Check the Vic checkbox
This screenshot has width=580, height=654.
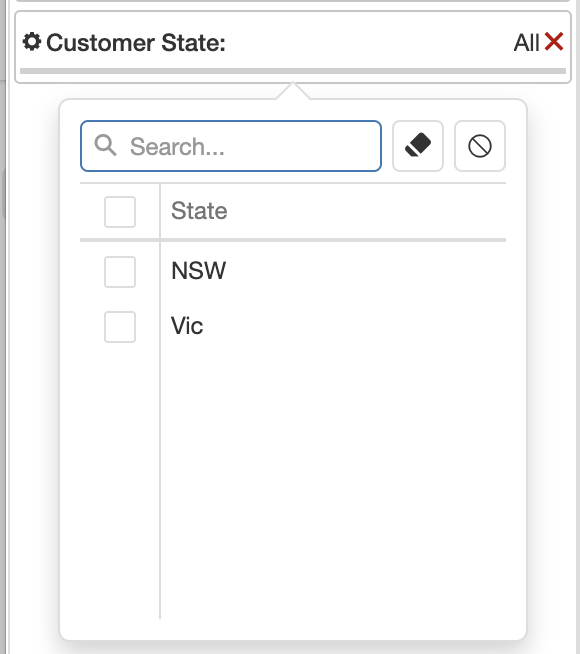pyautogui.click(x=120, y=327)
